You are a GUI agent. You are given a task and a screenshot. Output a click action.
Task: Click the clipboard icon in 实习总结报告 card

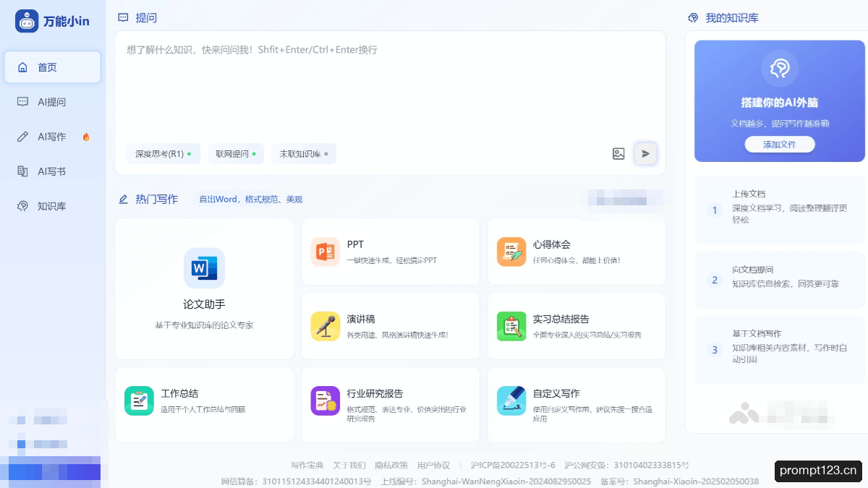tap(511, 326)
